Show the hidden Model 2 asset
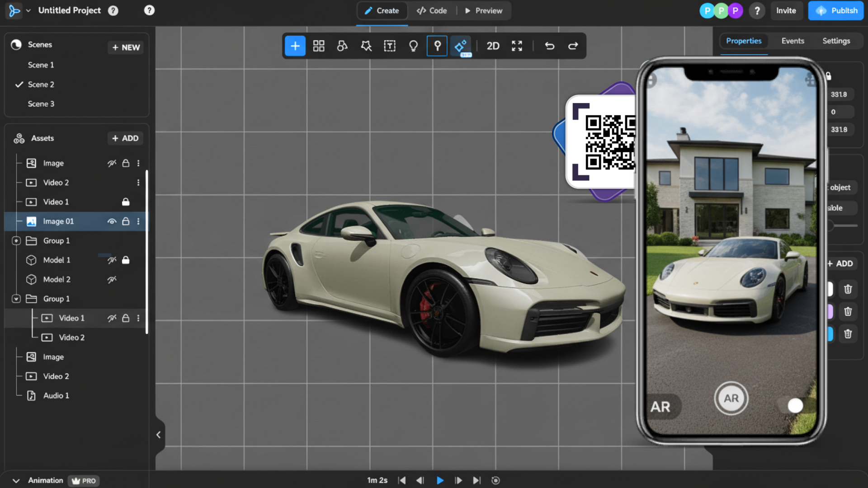The height and width of the screenshot is (488, 868). click(112, 280)
